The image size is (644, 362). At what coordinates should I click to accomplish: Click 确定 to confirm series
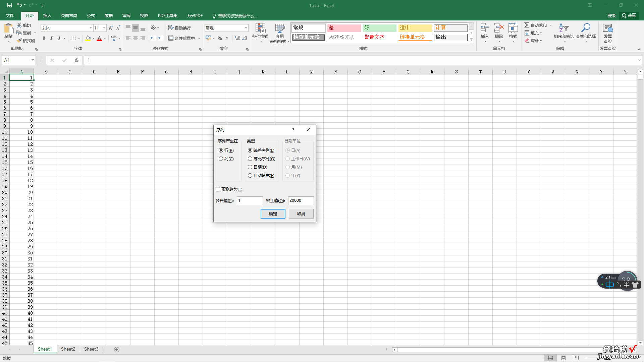272,214
